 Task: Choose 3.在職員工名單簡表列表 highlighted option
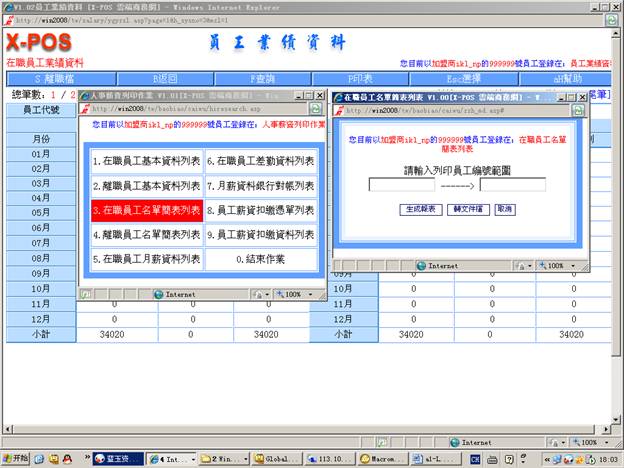(x=147, y=210)
